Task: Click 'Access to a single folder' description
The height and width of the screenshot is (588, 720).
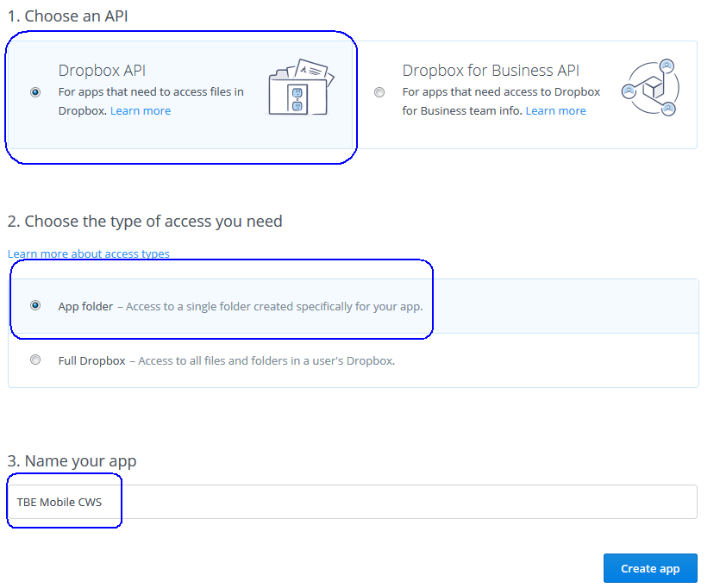Action: pyautogui.click(x=274, y=307)
